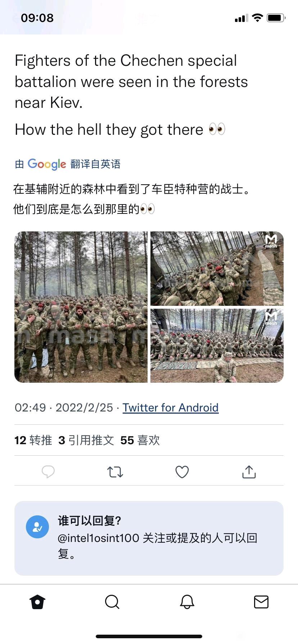View the 55 likes list
The image size is (298, 644).
(x=140, y=440)
